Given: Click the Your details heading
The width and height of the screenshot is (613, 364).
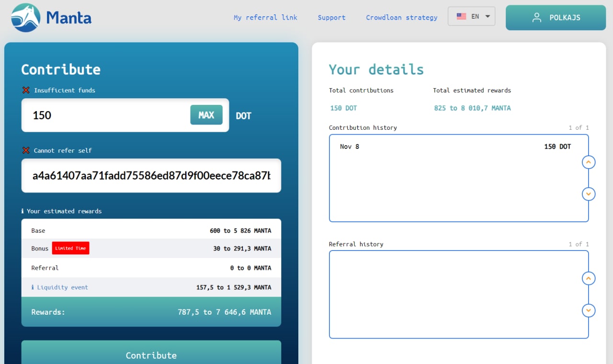Looking at the screenshot, I should click(x=376, y=69).
